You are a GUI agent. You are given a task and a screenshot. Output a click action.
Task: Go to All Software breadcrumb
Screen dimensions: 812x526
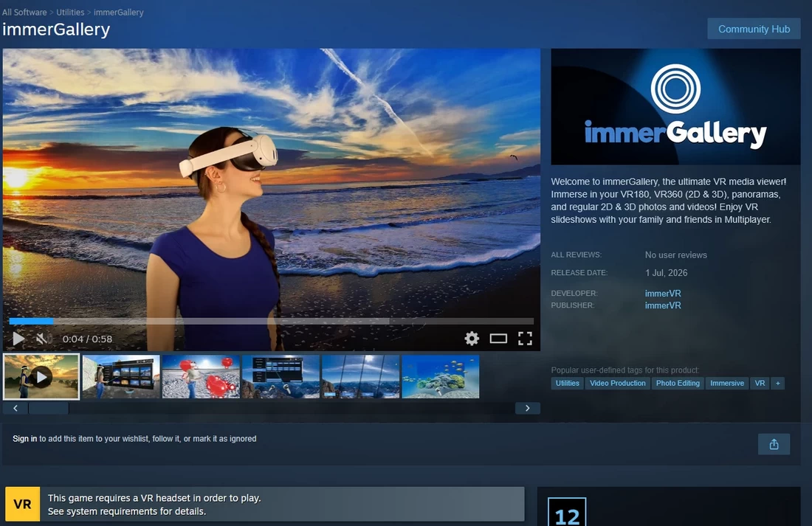pos(24,12)
